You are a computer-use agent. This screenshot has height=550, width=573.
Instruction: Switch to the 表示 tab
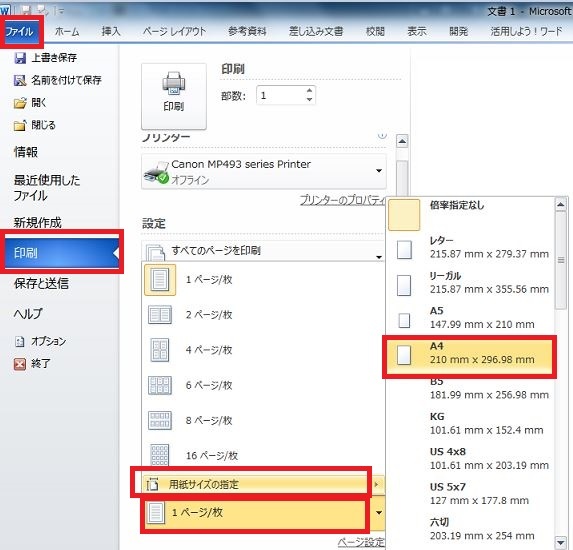tap(417, 32)
